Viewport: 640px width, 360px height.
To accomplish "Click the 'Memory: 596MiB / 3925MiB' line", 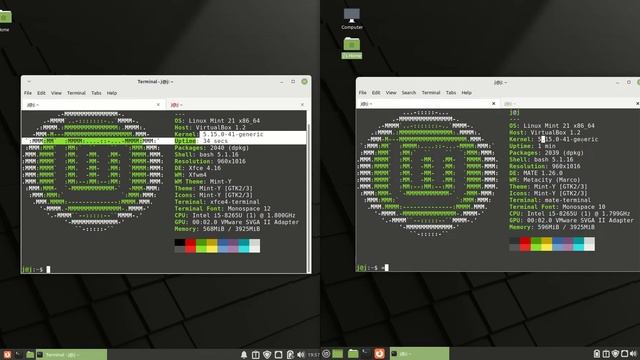I will tap(552, 227).
